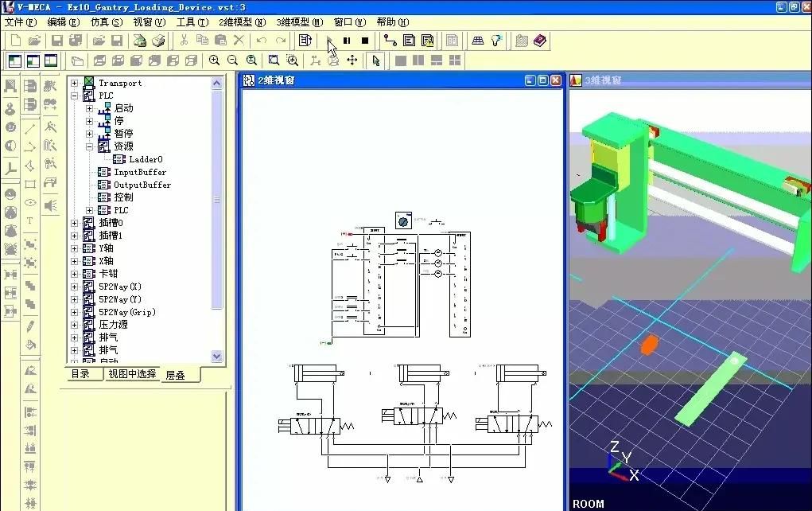The image size is (812, 511).
Task: Click the New file icon in toolbar
Action: [16, 41]
